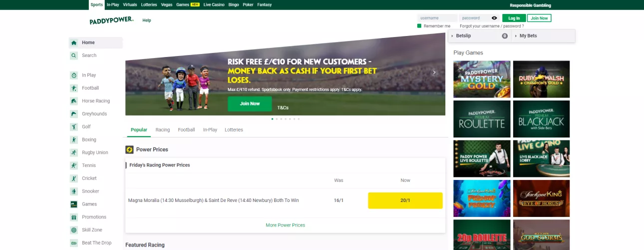This screenshot has height=250, width=644.
Task: Advance the banner with the right arrow
Action: click(434, 72)
